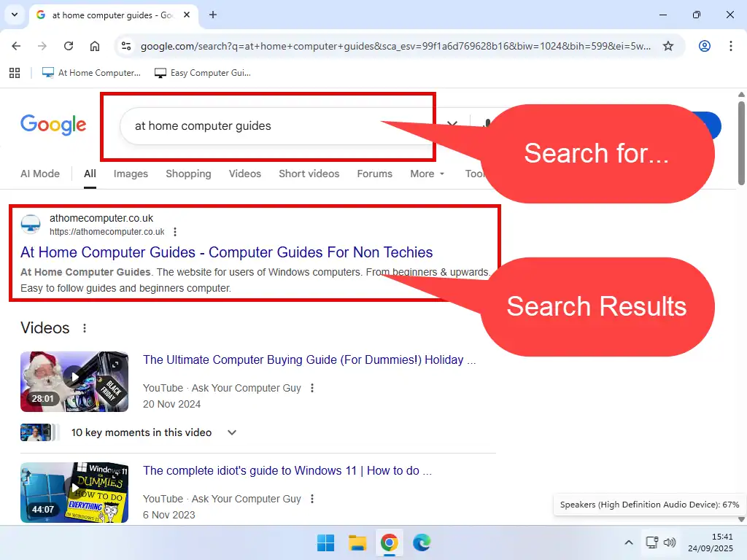Show hidden system tray icons

[x=628, y=542]
